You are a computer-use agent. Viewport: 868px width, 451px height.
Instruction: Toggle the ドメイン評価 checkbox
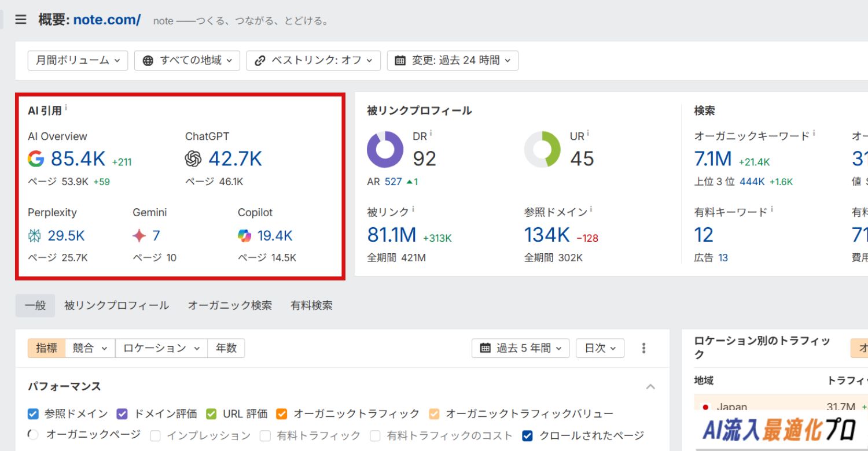122,414
